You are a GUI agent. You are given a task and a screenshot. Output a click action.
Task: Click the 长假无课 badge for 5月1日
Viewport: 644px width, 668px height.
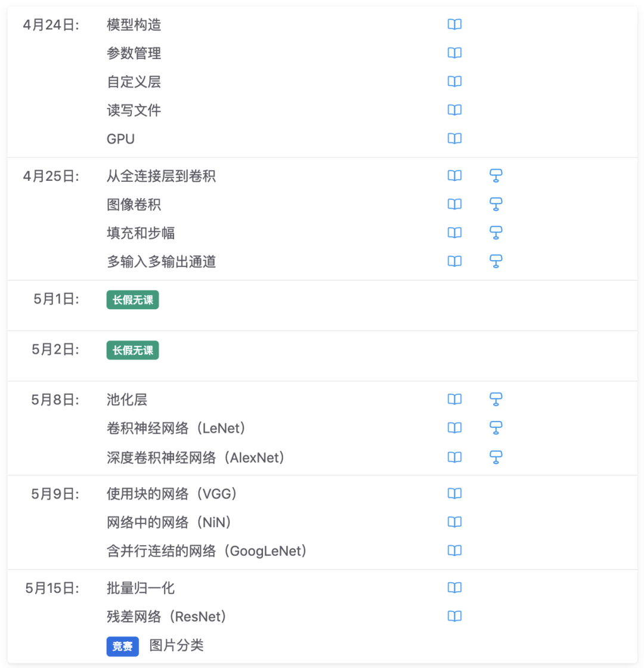pos(132,299)
